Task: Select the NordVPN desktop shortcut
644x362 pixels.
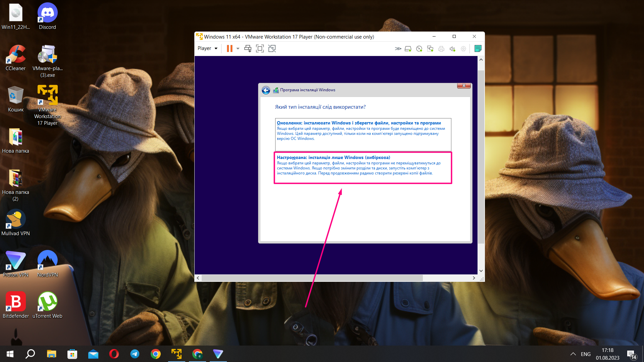Action: click(47, 264)
